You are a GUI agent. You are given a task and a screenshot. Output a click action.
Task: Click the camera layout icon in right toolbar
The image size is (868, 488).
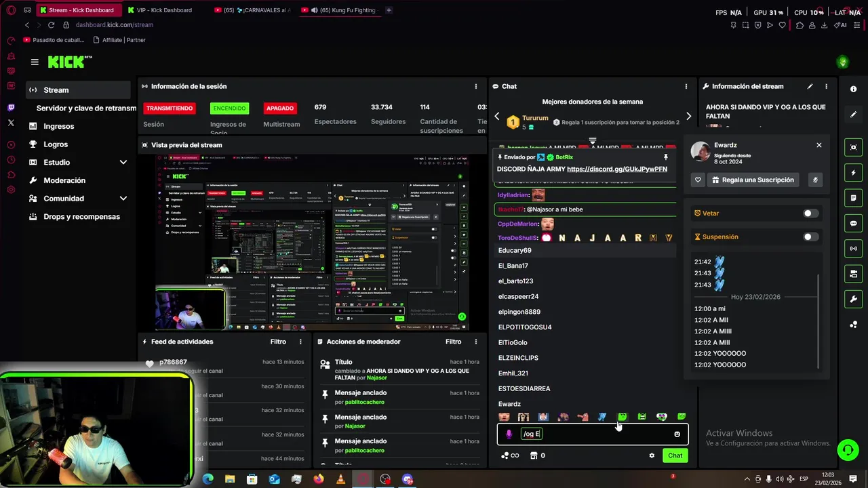pos(853,274)
